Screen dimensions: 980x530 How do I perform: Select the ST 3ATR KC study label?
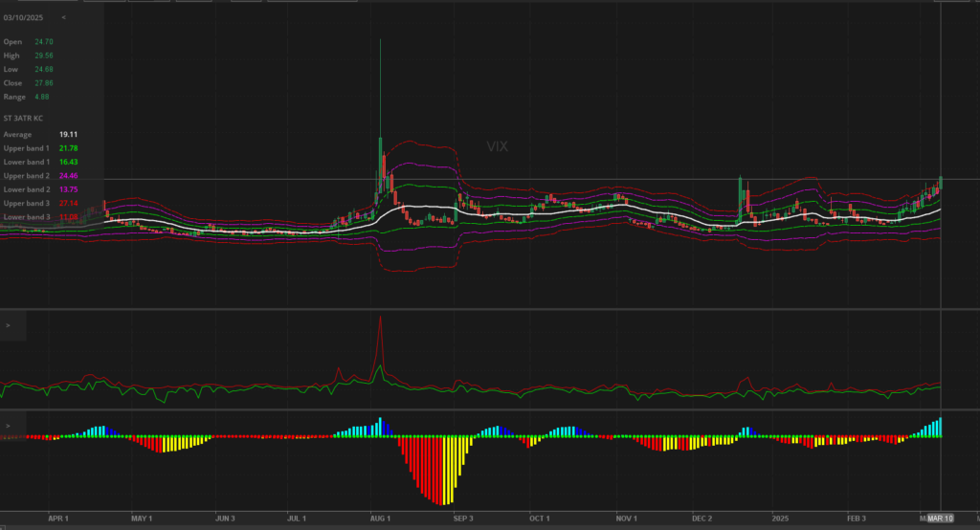pyautogui.click(x=23, y=117)
